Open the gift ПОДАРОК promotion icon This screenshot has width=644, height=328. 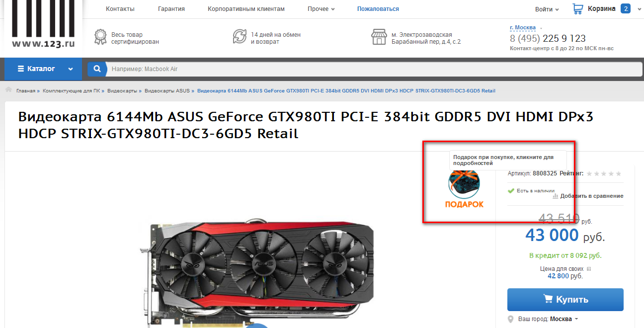[464, 188]
